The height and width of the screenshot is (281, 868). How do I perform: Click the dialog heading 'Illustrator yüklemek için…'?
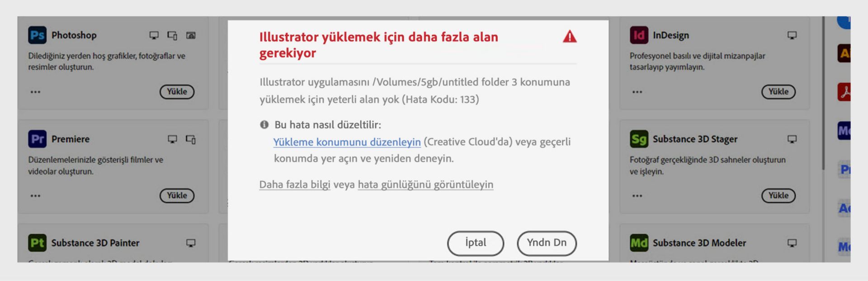(378, 45)
